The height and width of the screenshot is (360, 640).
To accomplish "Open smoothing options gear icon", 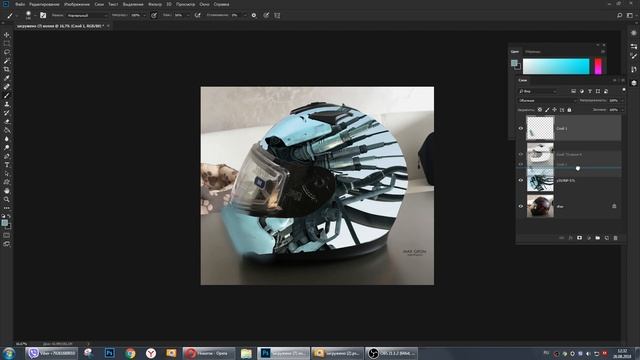I will [x=254, y=16].
